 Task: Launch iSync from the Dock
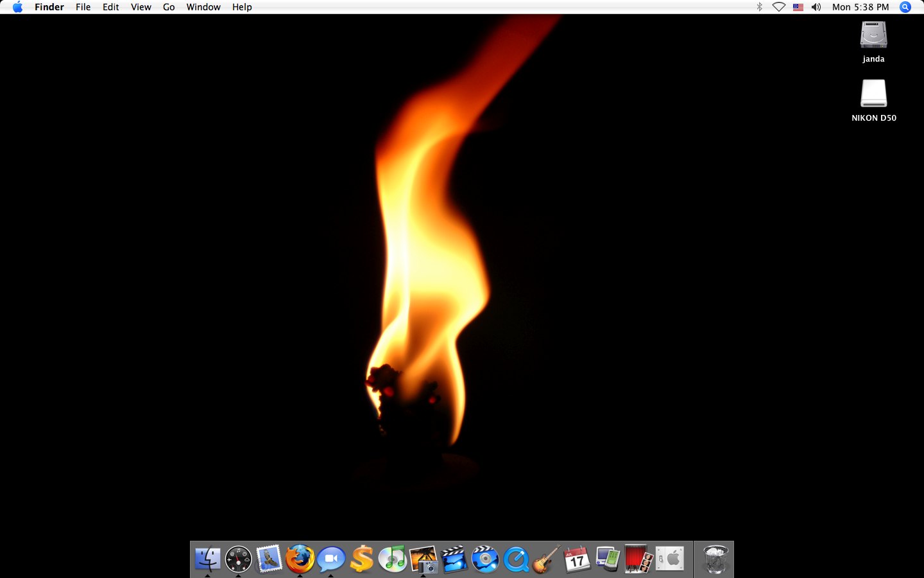608,559
